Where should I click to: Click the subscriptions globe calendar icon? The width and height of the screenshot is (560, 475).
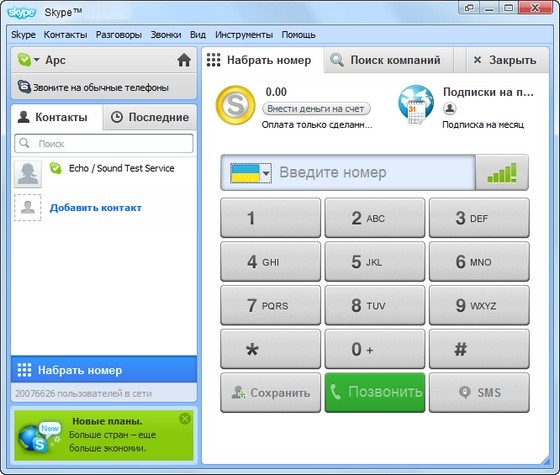(x=416, y=106)
